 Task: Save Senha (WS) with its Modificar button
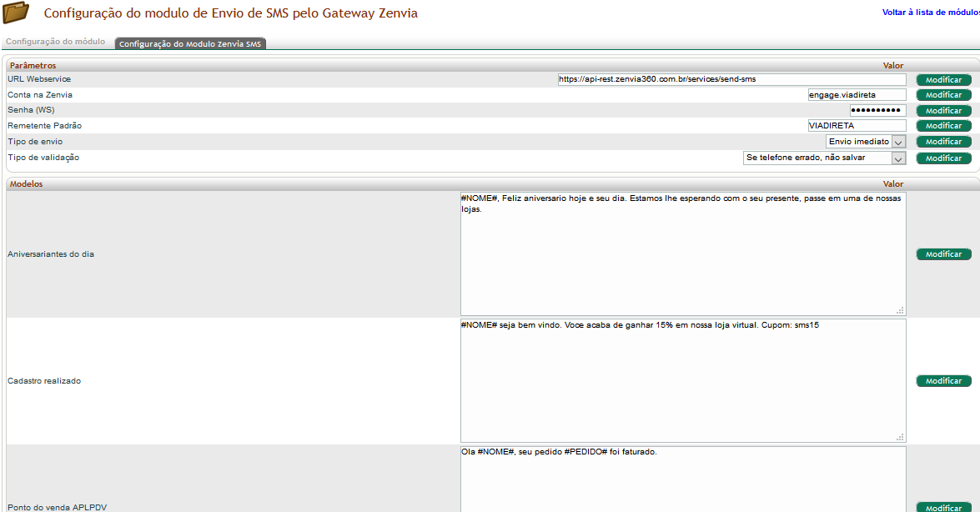click(x=944, y=111)
